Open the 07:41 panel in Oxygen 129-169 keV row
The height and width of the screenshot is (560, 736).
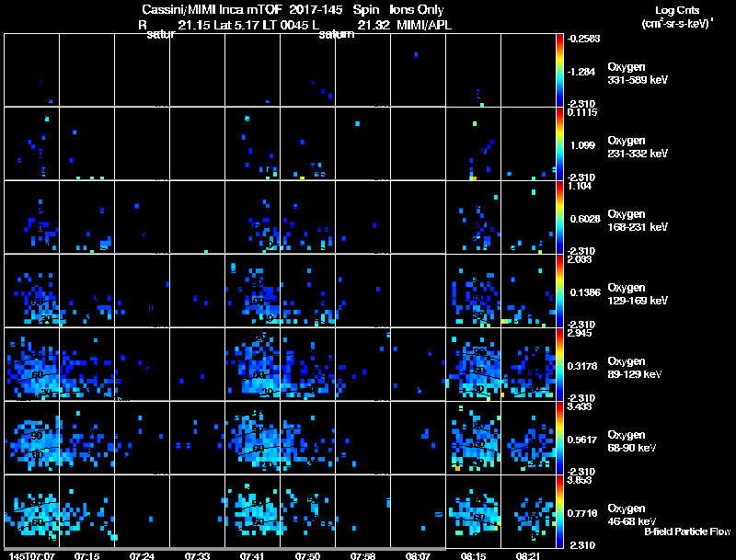tap(252, 291)
